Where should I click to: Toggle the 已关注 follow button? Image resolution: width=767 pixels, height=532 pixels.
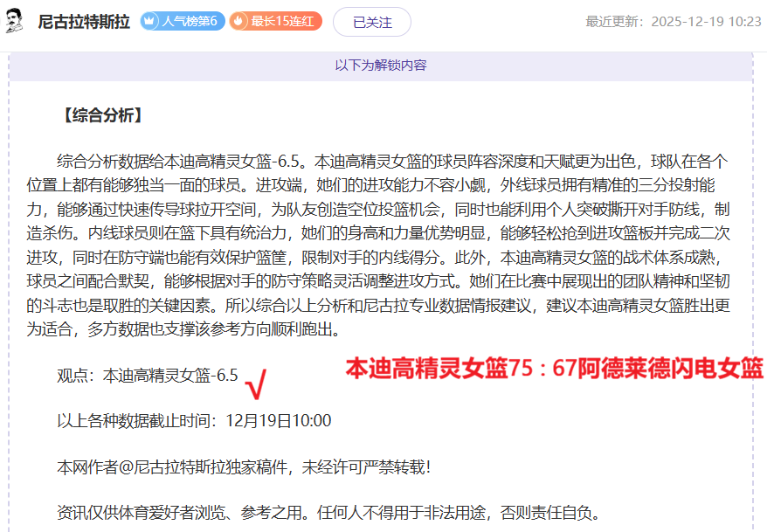371,22
